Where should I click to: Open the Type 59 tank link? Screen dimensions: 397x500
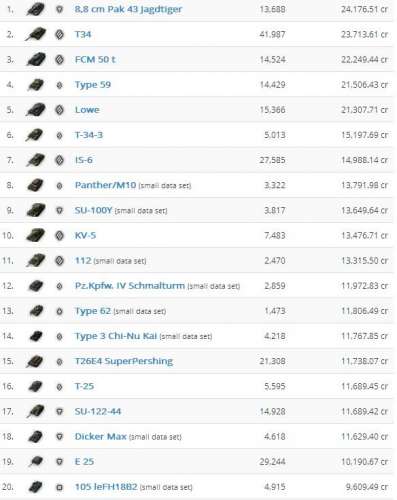[x=93, y=85]
